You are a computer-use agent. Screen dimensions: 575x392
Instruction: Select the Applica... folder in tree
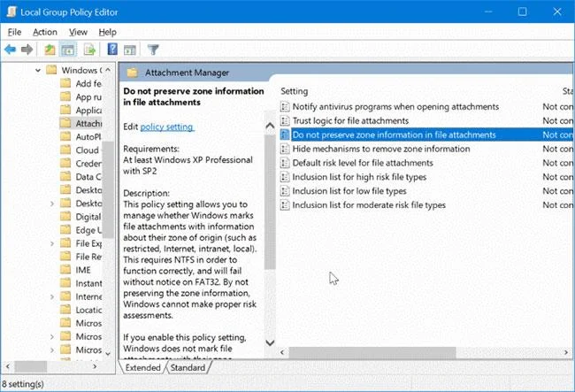(80, 110)
